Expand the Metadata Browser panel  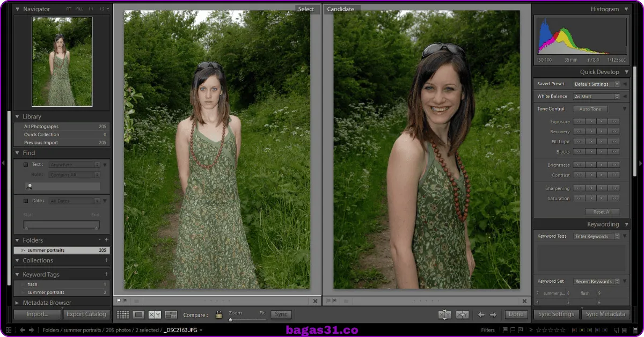click(17, 303)
